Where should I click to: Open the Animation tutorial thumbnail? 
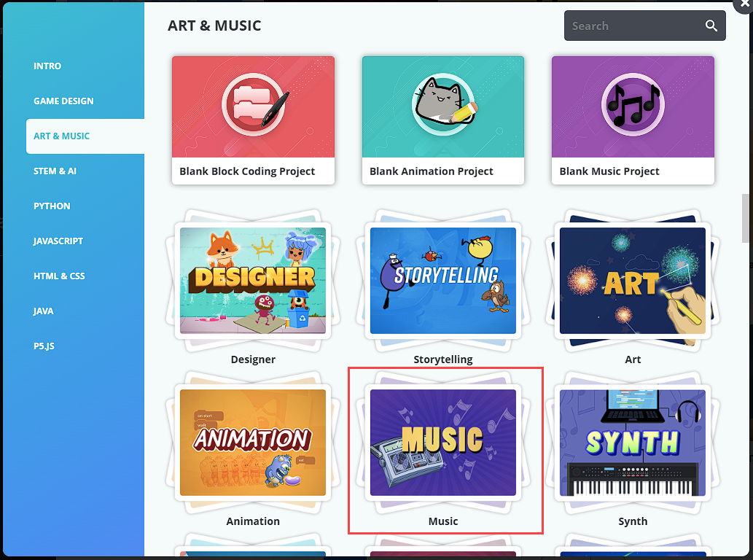tap(253, 443)
